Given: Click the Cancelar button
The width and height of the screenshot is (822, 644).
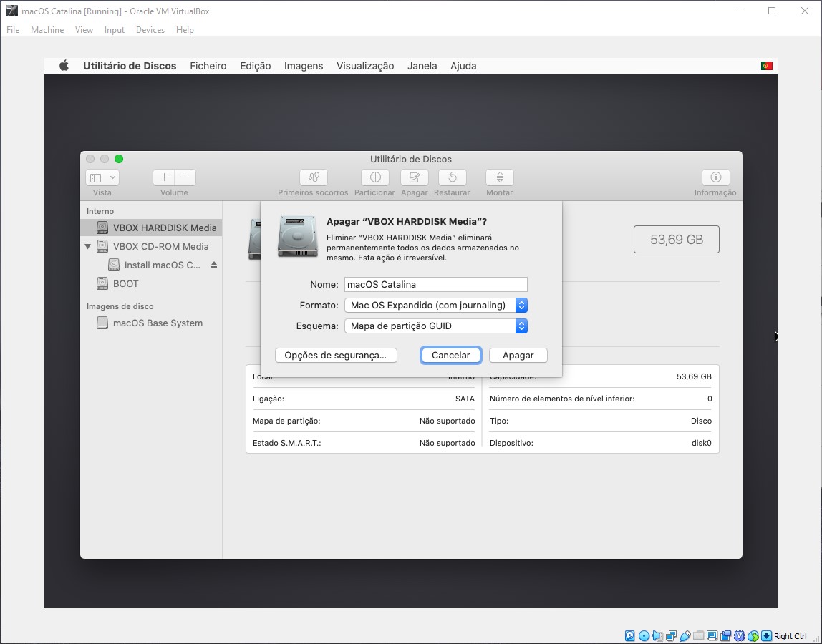Looking at the screenshot, I should [x=451, y=356].
